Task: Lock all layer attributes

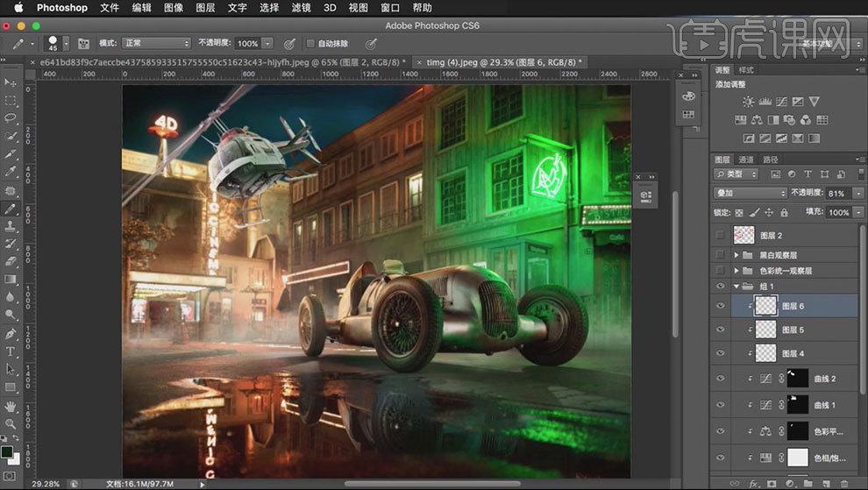Action: point(784,212)
